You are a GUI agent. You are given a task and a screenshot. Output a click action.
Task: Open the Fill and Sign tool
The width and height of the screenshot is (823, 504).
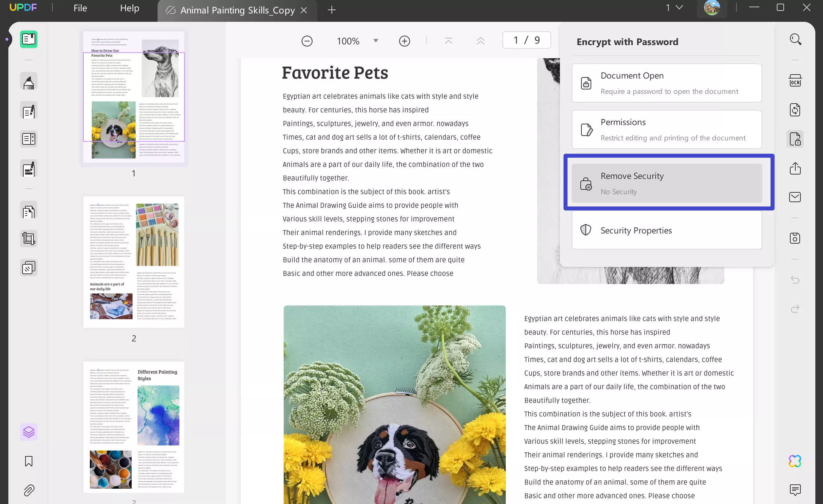29,169
